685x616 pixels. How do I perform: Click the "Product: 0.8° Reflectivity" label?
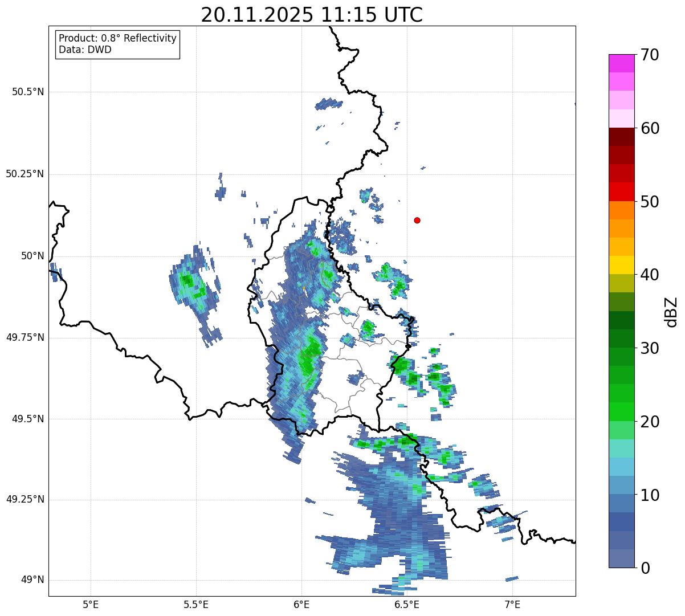(118, 38)
